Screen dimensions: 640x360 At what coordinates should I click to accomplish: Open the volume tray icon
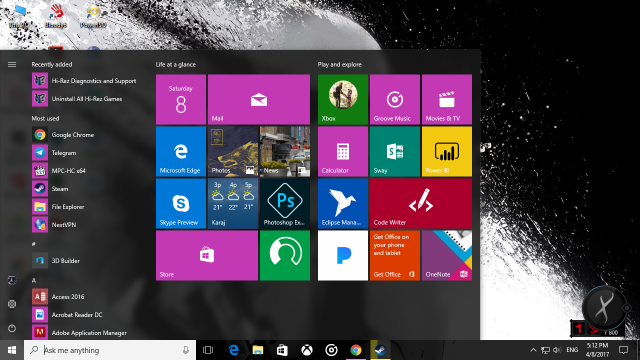[x=557, y=350]
